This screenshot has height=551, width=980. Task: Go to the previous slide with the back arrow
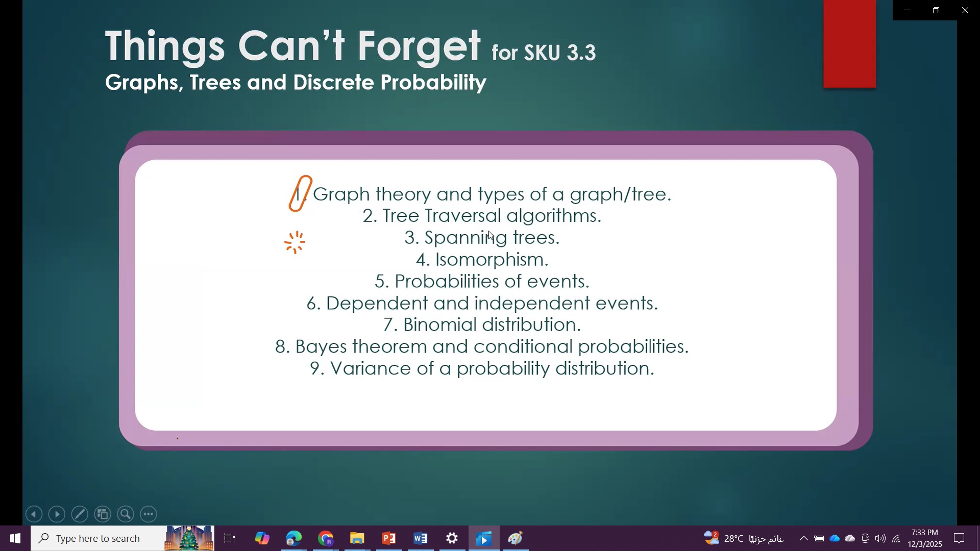pos(34,514)
